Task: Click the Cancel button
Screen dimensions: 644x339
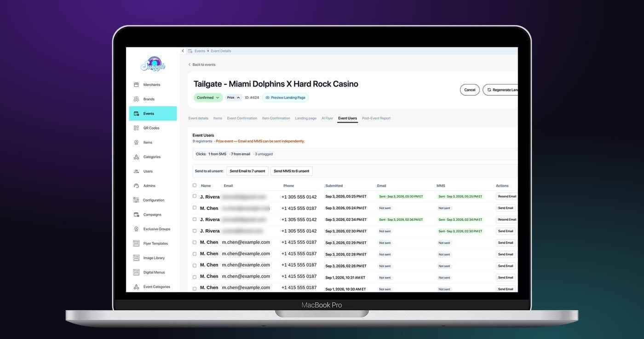Action: (470, 90)
